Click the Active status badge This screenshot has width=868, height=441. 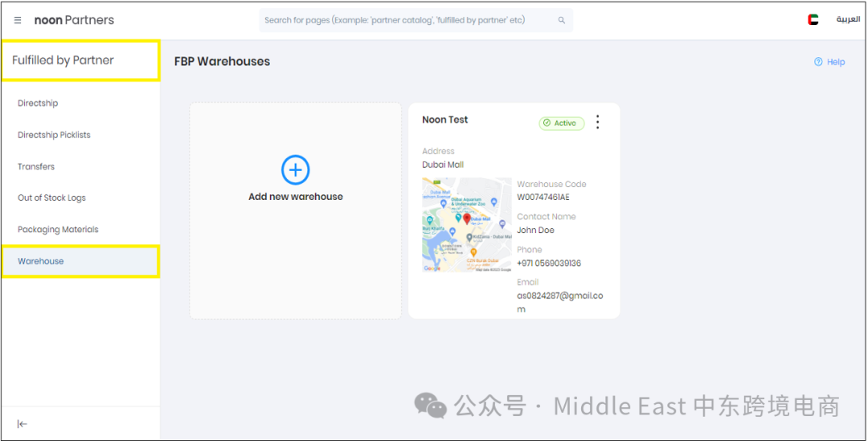(562, 123)
